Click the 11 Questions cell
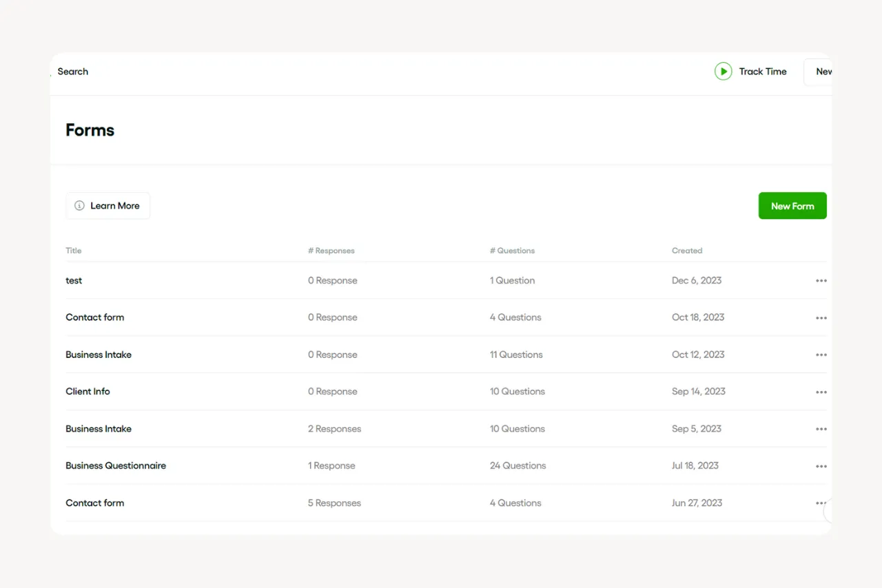 (x=516, y=355)
